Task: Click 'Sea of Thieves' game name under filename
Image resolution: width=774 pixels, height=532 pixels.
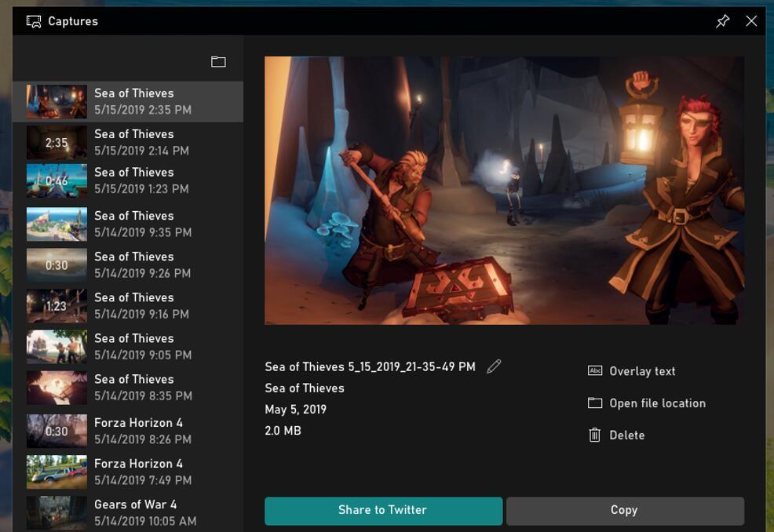Action: point(305,388)
